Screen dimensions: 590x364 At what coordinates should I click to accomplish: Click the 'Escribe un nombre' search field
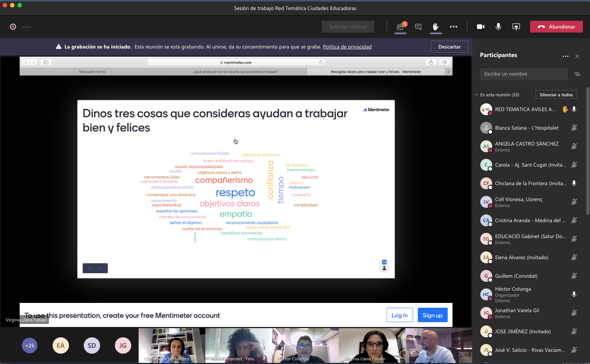coord(523,74)
